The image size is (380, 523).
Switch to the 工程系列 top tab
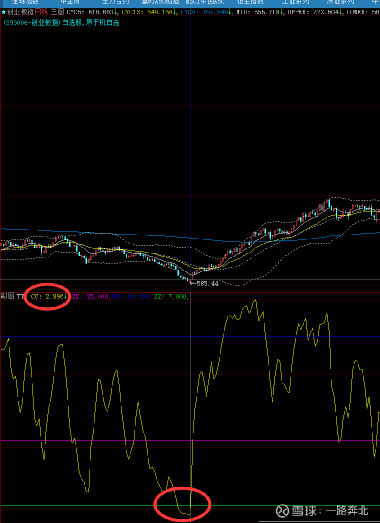(295, 2)
